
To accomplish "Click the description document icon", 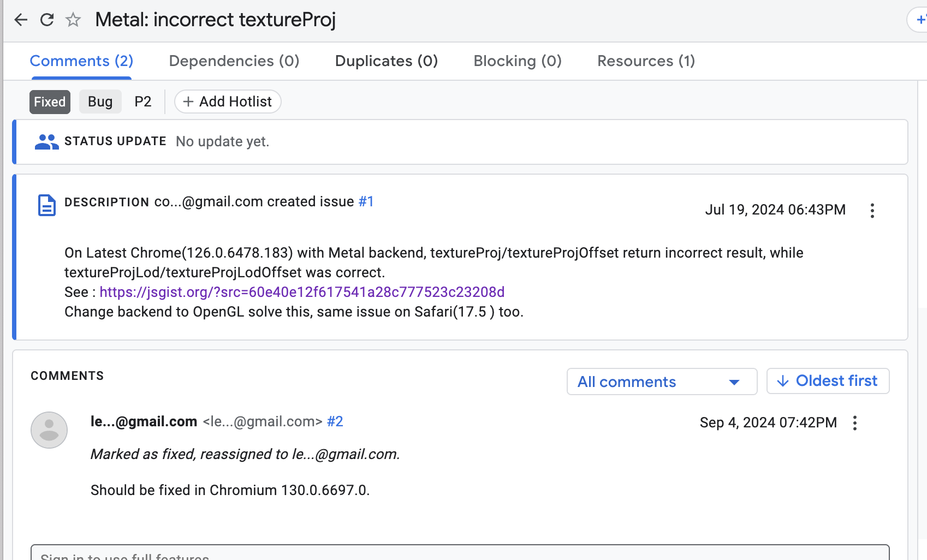I will [x=47, y=205].
